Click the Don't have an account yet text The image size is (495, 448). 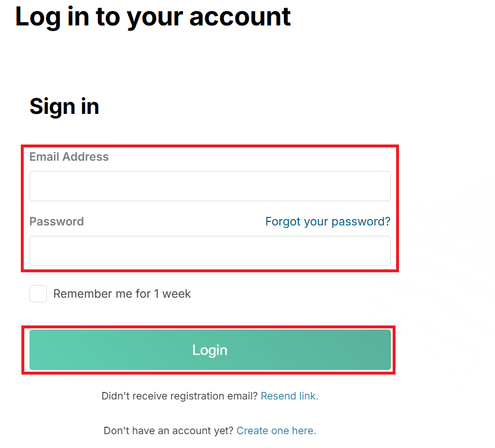(x=169, y=431)
